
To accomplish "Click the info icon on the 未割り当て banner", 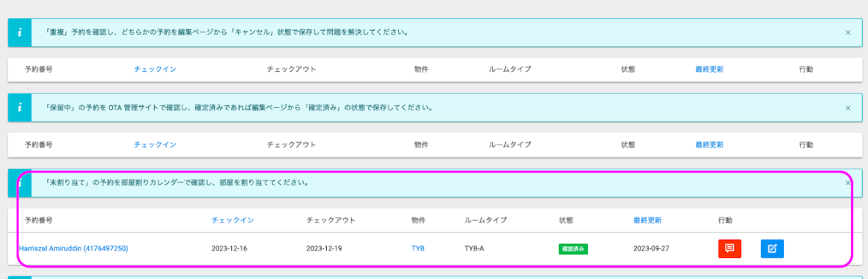I will tap(20, 183).
